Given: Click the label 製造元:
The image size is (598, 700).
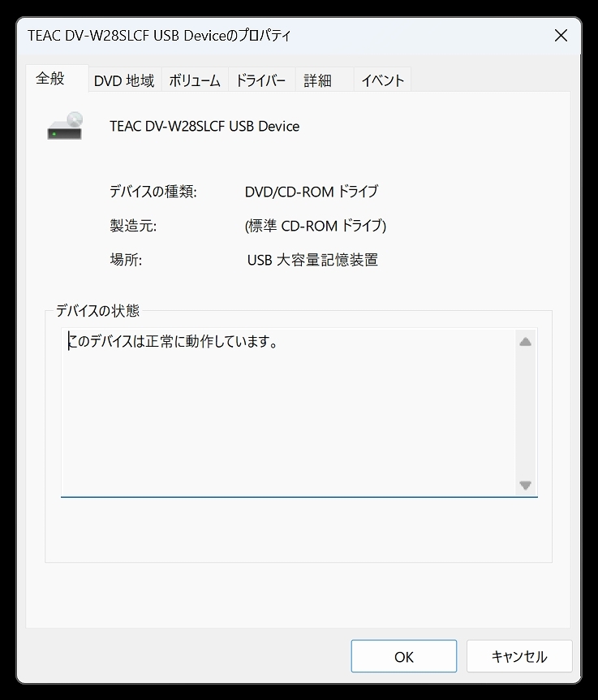Looking at the screenshot, I should click(133, 226).
